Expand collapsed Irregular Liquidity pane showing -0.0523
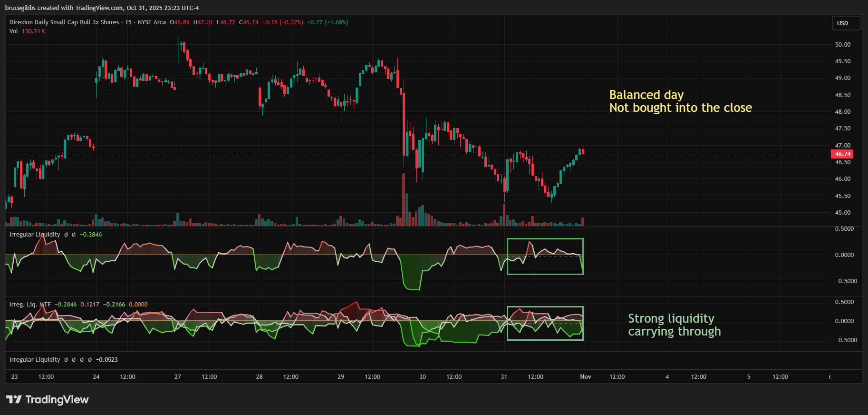 (x=35, y=360)
